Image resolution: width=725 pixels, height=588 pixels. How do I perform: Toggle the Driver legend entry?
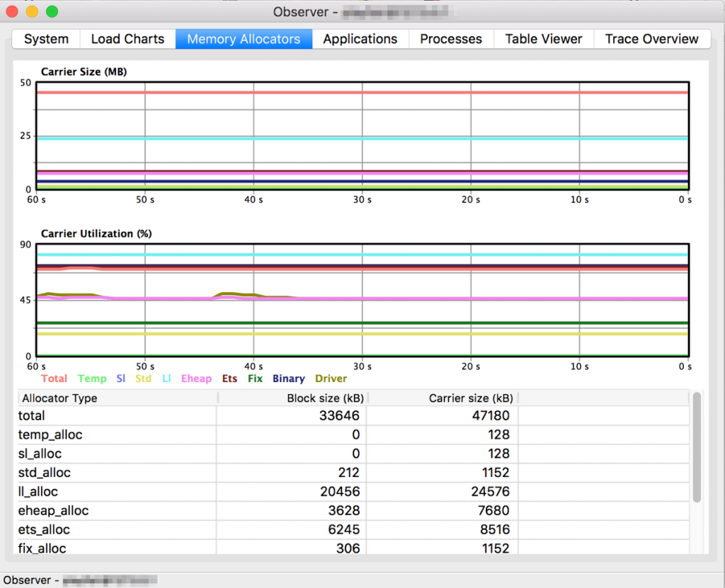[330, 379]
